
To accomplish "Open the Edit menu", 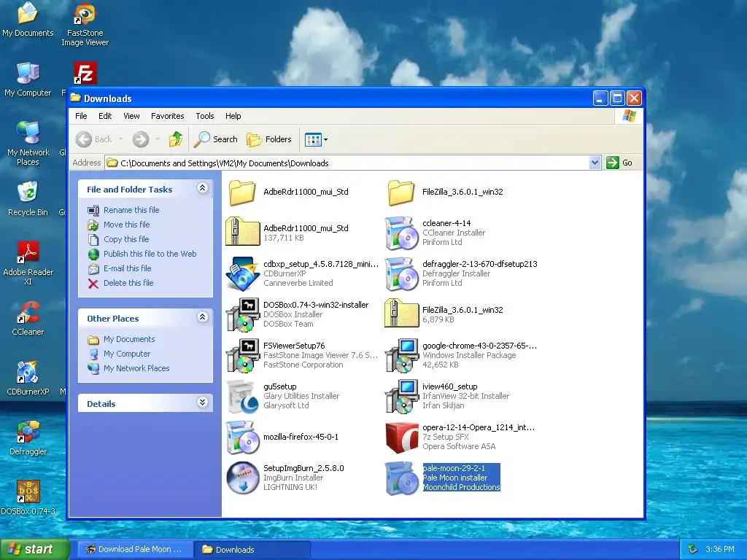I will 105,116.
